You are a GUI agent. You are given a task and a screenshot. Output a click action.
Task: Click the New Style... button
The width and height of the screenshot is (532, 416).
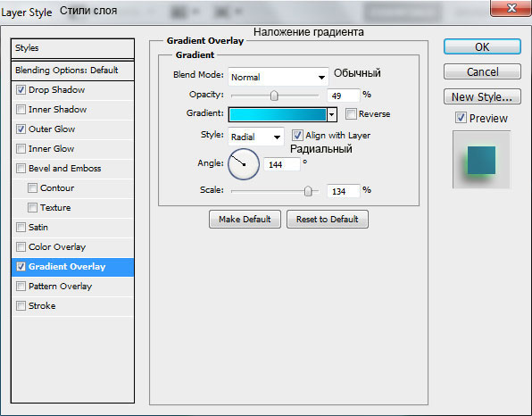[482, 97]
